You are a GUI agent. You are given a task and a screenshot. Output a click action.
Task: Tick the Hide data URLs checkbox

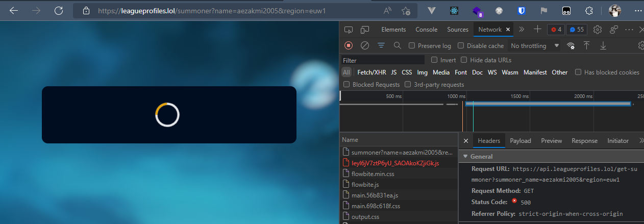point(464,60)
